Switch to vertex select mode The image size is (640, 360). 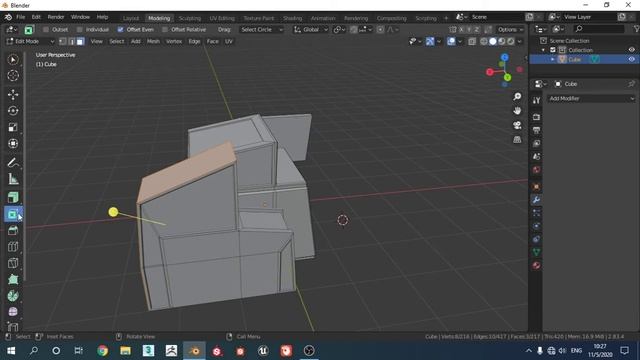point(62,41)
